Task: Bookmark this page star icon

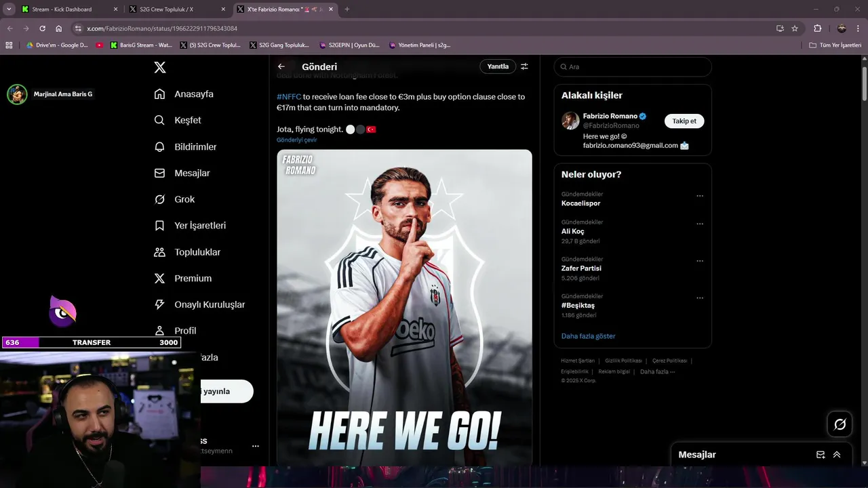Action: point(795,28)
